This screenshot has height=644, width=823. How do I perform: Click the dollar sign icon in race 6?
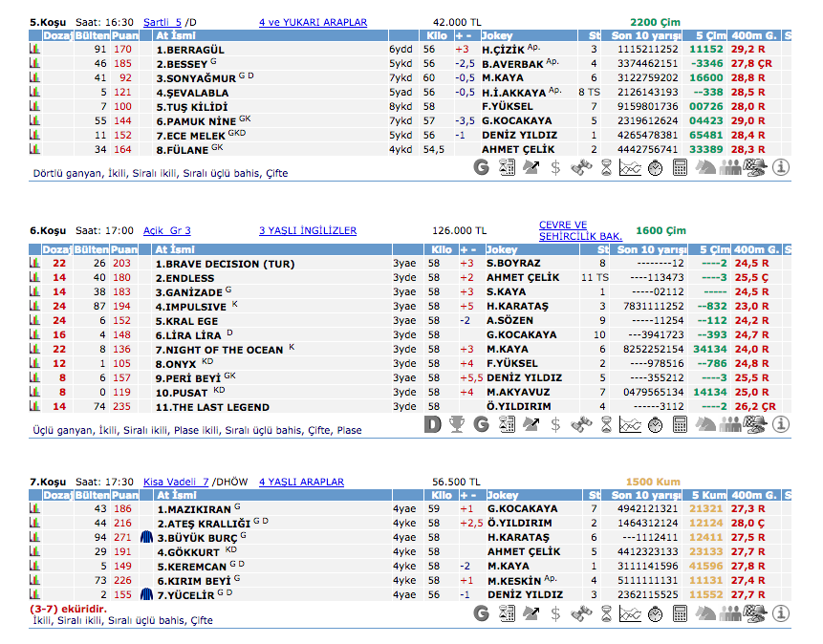(556, 423)
